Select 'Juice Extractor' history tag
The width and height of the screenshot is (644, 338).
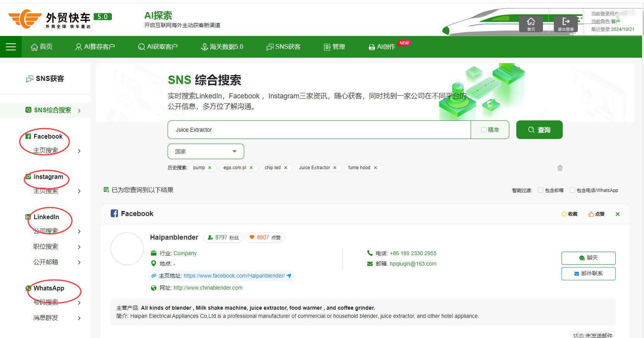(x=314, y=168)
